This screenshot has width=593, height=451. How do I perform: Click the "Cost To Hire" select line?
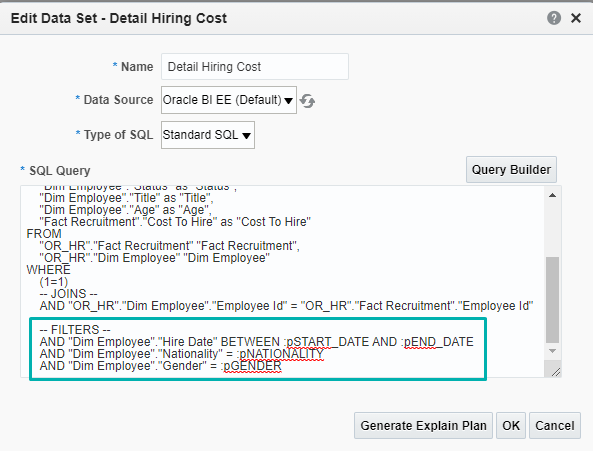pyautogui.click(x=175, y=222)
